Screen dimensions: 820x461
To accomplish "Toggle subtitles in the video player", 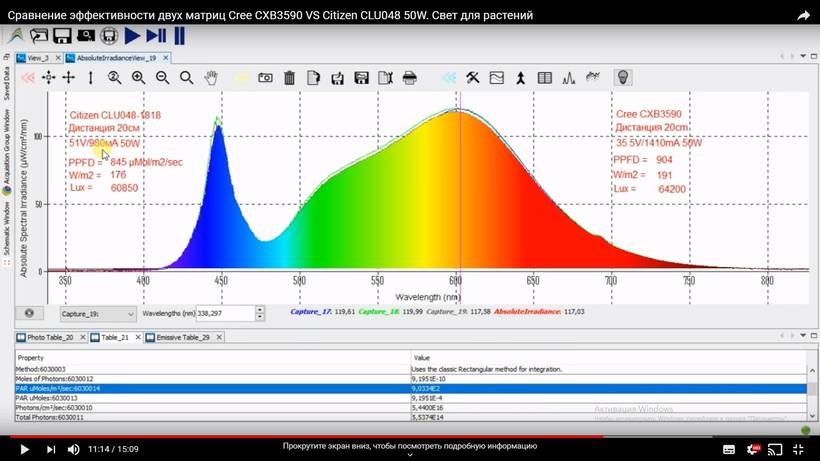I will 728,450.
